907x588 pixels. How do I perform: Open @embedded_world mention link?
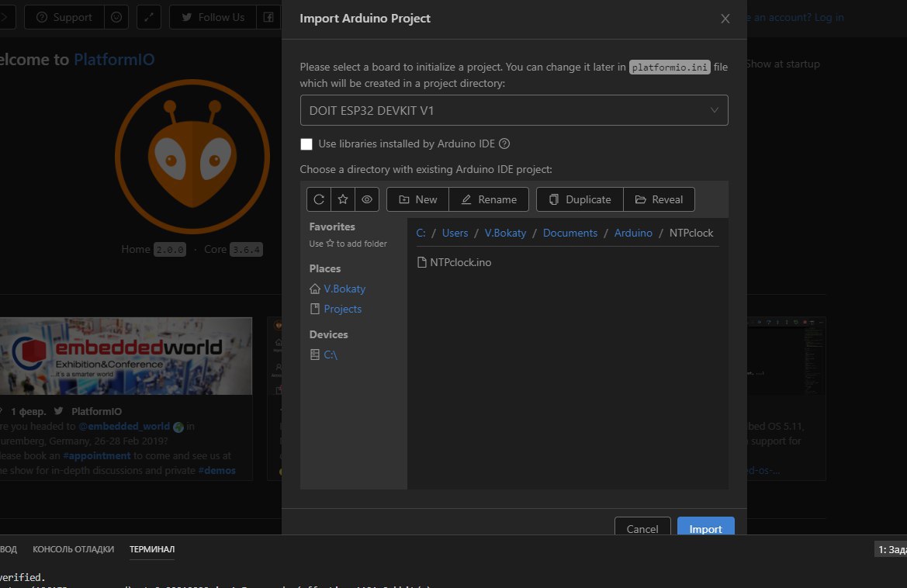coord(124,426)
